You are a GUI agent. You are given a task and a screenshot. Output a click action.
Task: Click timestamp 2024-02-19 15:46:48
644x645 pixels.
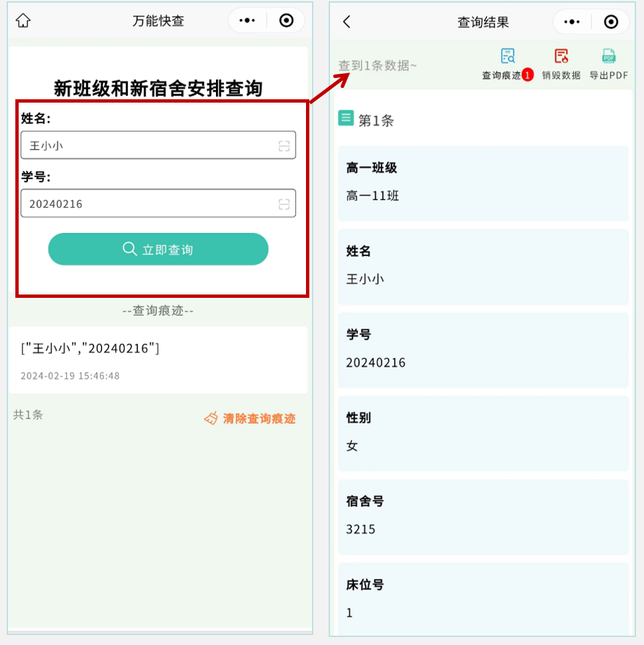(70, 376)
